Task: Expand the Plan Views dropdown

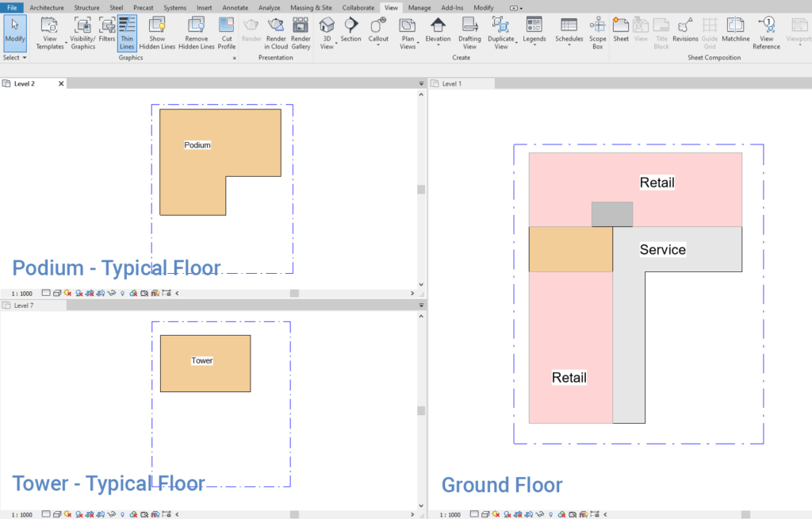Action: (x=408, y=35)
